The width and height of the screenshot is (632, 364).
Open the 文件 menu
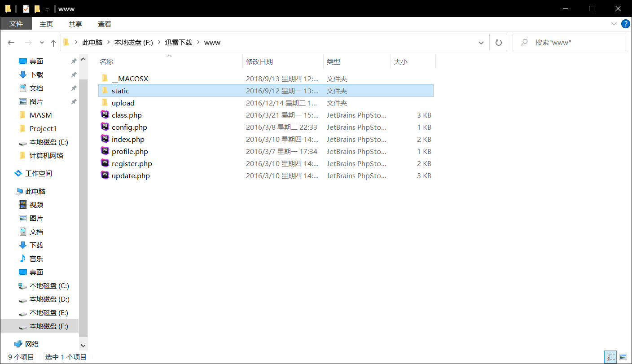(x=16, y=24)
